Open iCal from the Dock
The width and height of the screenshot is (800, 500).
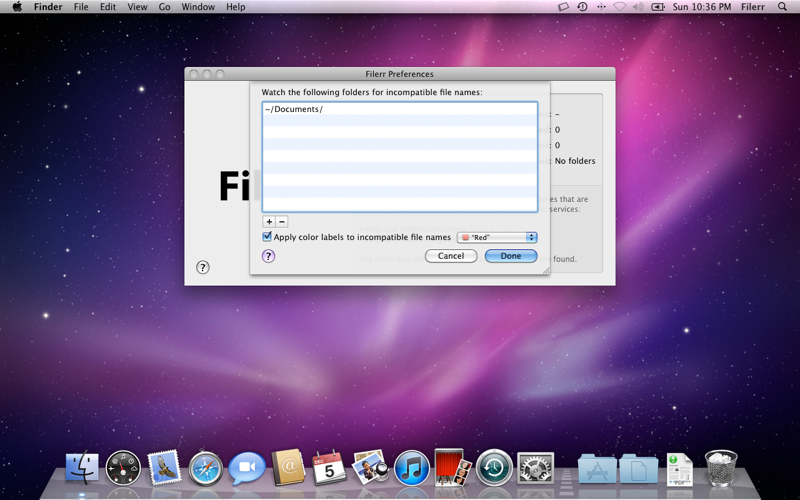tap(329, 468)
